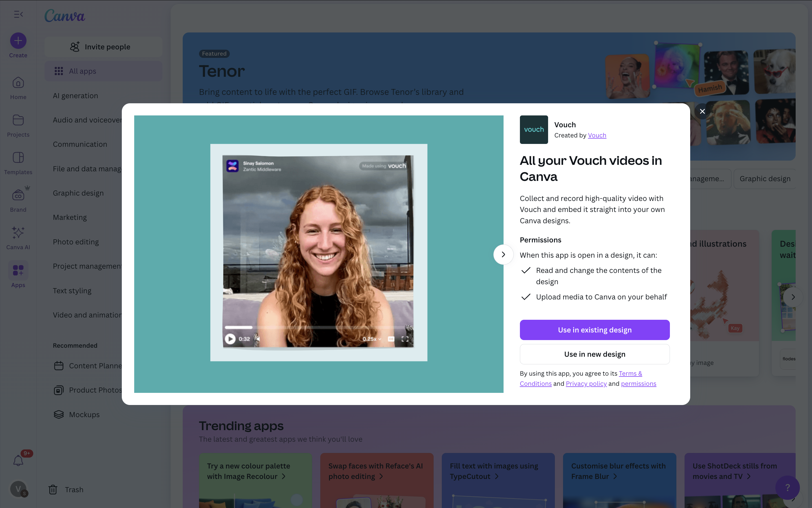Select AI generation category

76,96
